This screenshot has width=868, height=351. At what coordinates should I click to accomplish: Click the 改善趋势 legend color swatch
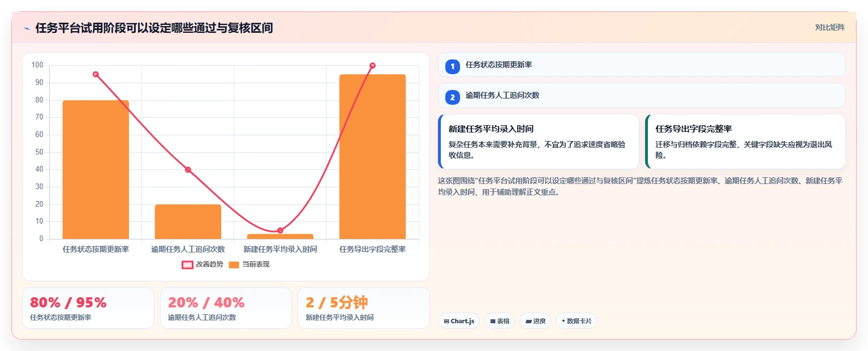pyautogui.click(x=187, y=264)
